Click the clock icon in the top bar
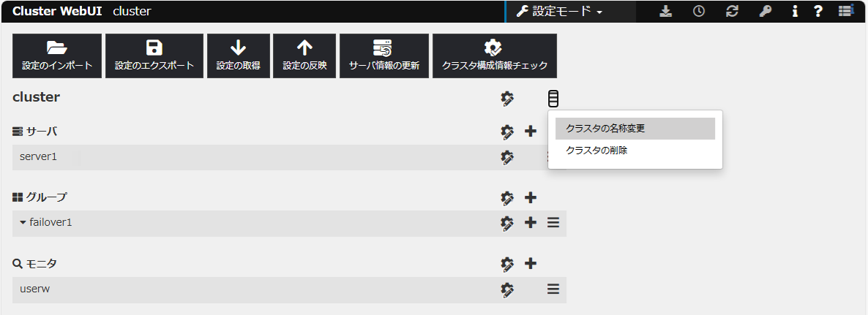Viewport: 868px width, 315px height. point(699,12)
